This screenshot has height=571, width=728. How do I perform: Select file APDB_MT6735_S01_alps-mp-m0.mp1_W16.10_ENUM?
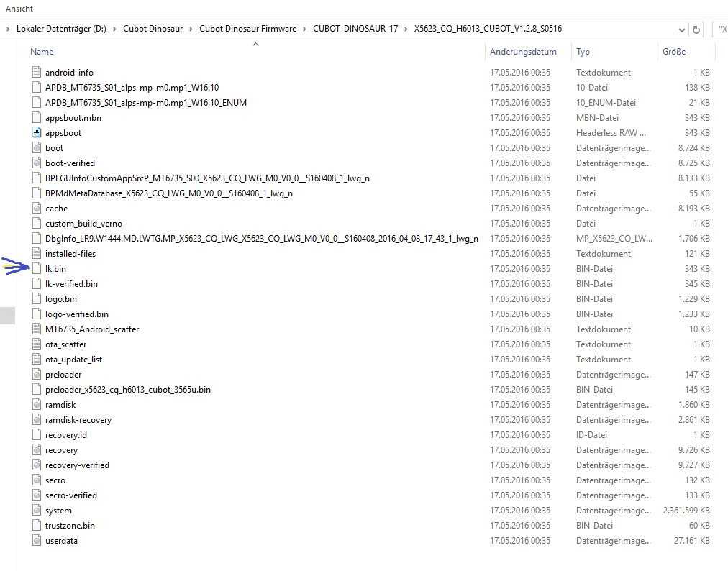tap(146, 102)
